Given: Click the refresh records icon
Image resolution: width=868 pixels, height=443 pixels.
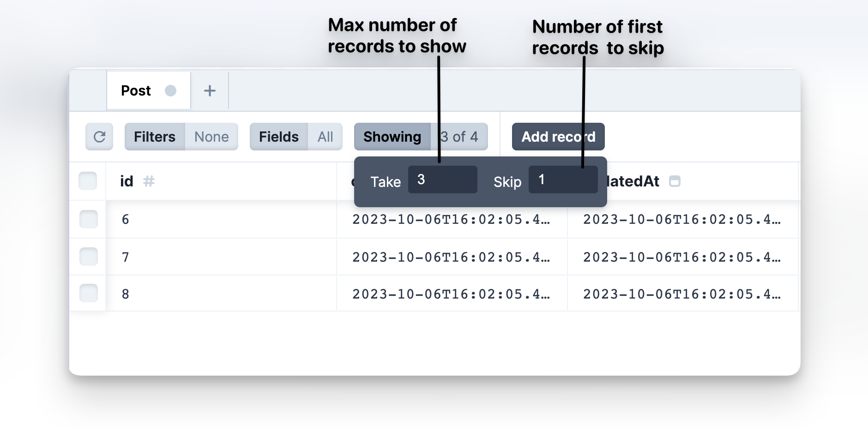Looking at the screenshot, I should click(x=99, y=137).
